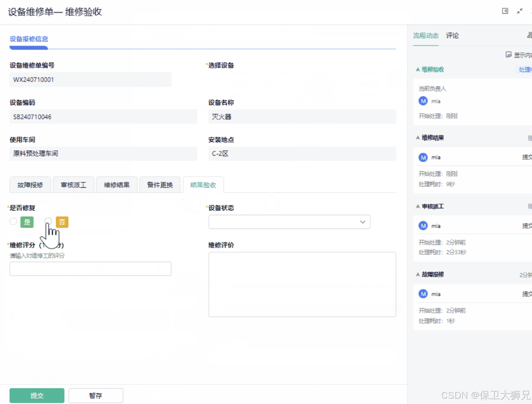The height and width of the screenshot is (404, 532).
Task: Select the 否 radio button for 是否修复
Action: (x=48, y=221)
